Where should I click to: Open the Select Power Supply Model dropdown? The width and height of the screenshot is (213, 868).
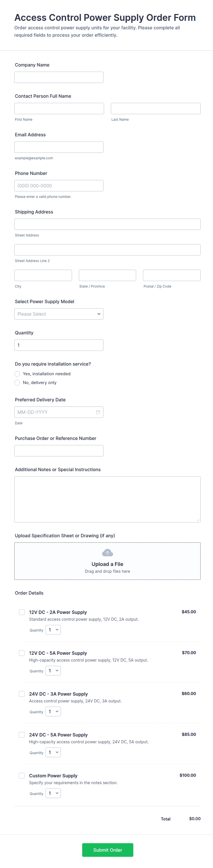pyautogui.click(x=59, y=314)
